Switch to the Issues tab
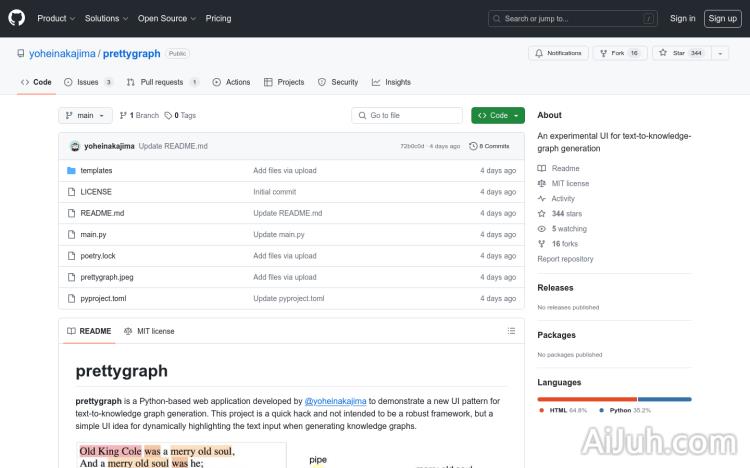Viewport: 750px width, 468px height. (x=88, y=82)
